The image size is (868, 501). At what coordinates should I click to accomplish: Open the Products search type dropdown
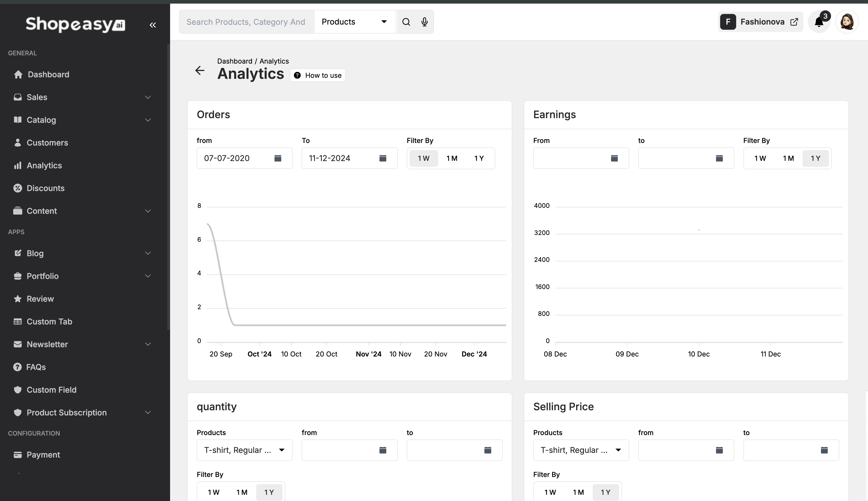click(x=354, y=22)
